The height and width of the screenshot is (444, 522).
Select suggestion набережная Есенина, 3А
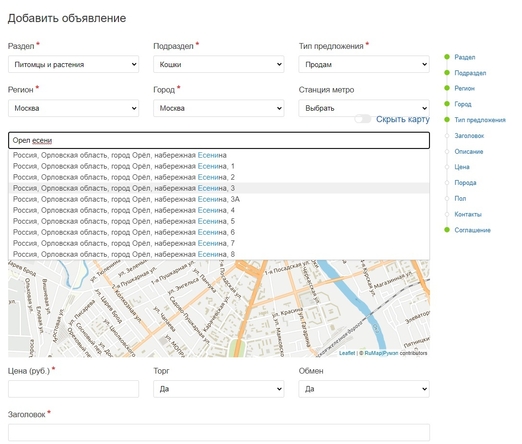219,199
